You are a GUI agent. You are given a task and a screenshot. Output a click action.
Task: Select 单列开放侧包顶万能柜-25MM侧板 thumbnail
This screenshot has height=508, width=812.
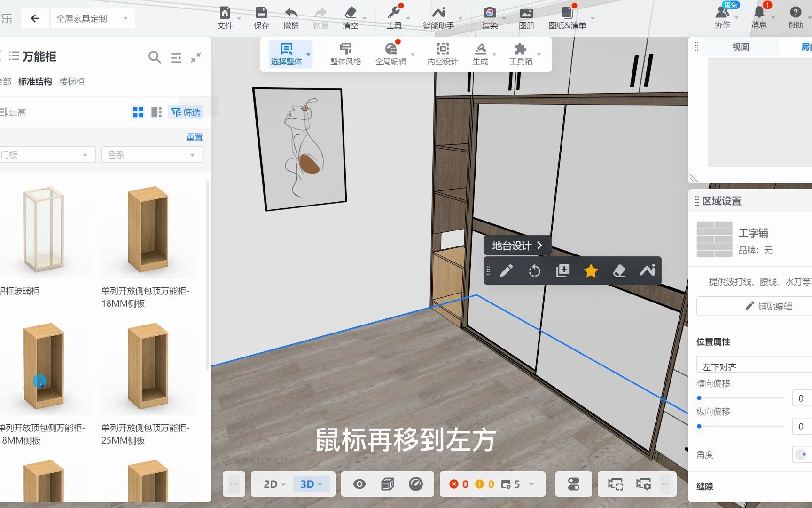click(148, 366)
